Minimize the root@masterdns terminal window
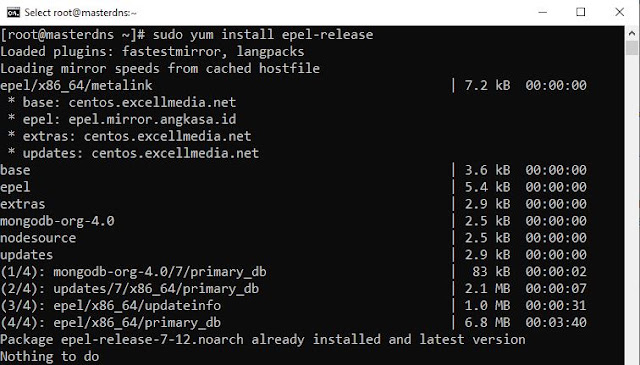This screenshot has height=365, width=640. coord(542,12)
